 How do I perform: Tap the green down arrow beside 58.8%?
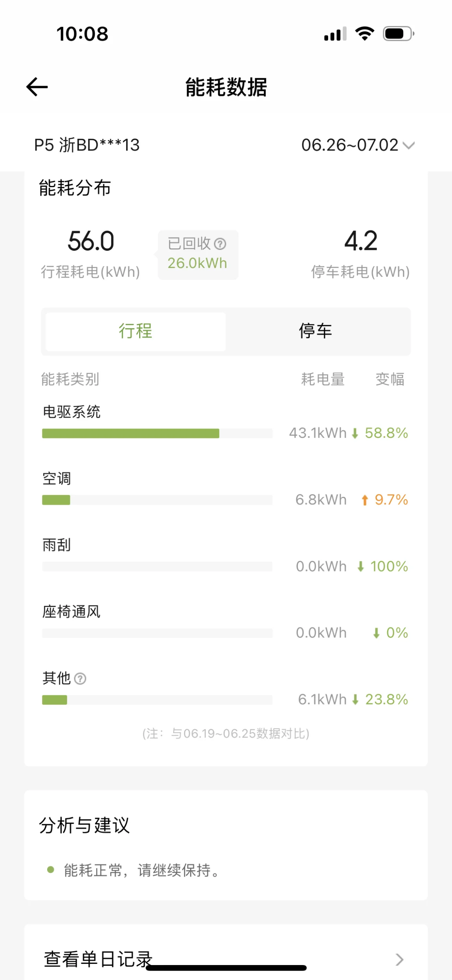click(355, 433)
